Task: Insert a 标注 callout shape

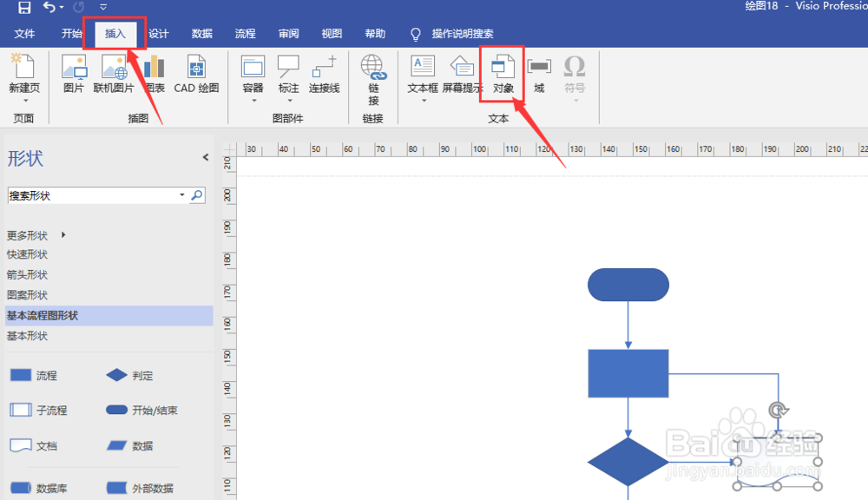Action: 289,74
